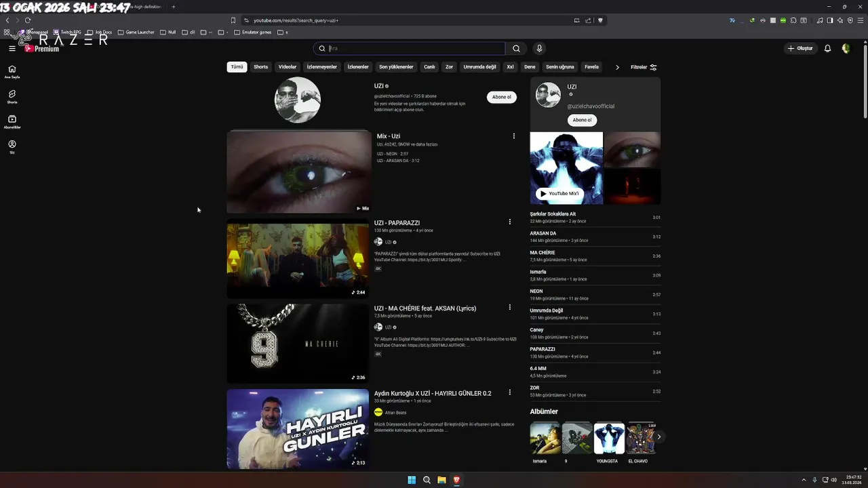Select the Canlı filter chip
This screenshot has width=868, height=488.
(x=429, y=67)
